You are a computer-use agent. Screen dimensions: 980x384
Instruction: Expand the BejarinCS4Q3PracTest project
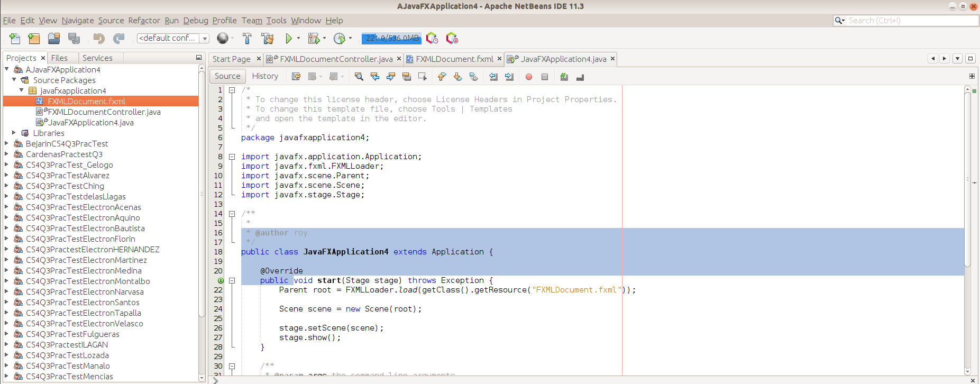coord(7,143)
